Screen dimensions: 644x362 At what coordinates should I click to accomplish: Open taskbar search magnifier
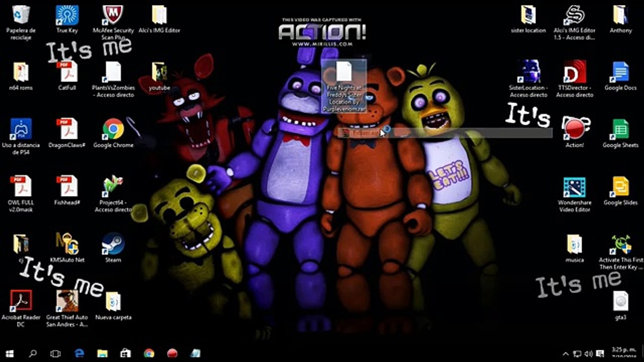tap(33, 353)
